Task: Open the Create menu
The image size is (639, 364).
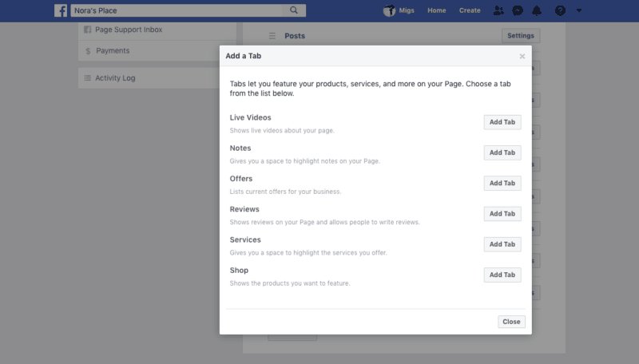Action: pos(470,10)
